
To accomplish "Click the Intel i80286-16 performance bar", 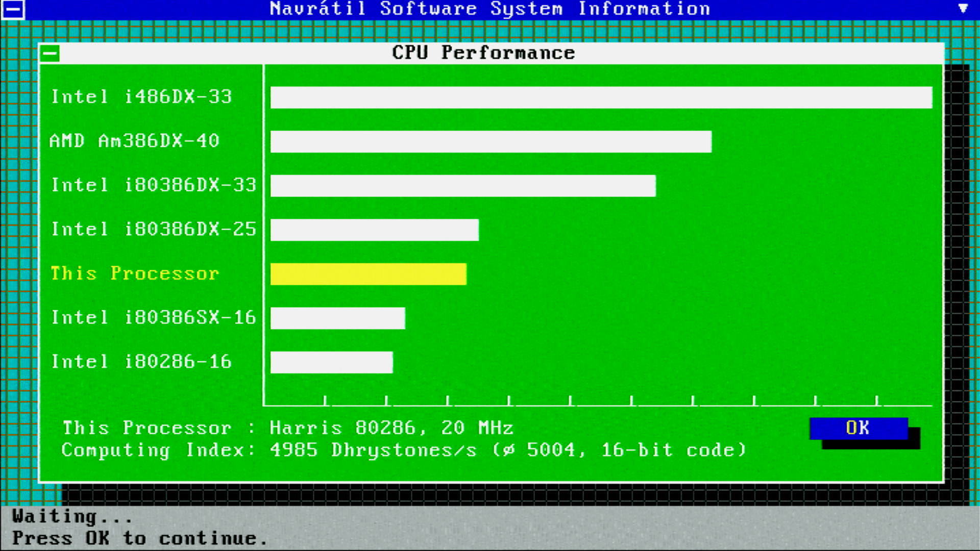I will pos(332,362).
